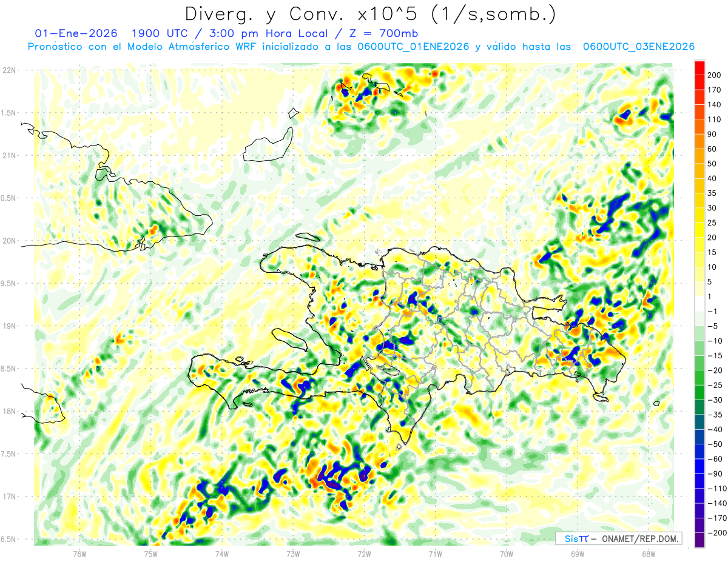728x562 pixels.
Task: Click the '0.5N' latitude axis label
Action: (x=9, y=198)
